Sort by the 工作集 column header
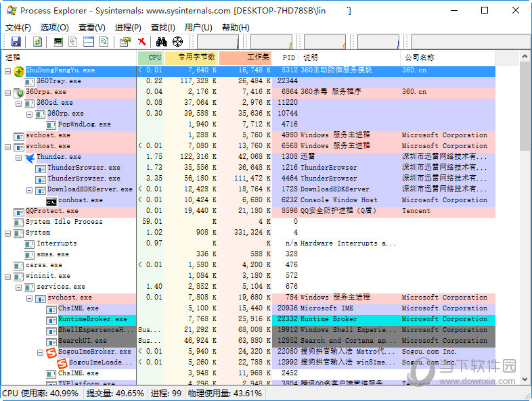The height and width of the screenshot is (401, 532). pos(245,57)
